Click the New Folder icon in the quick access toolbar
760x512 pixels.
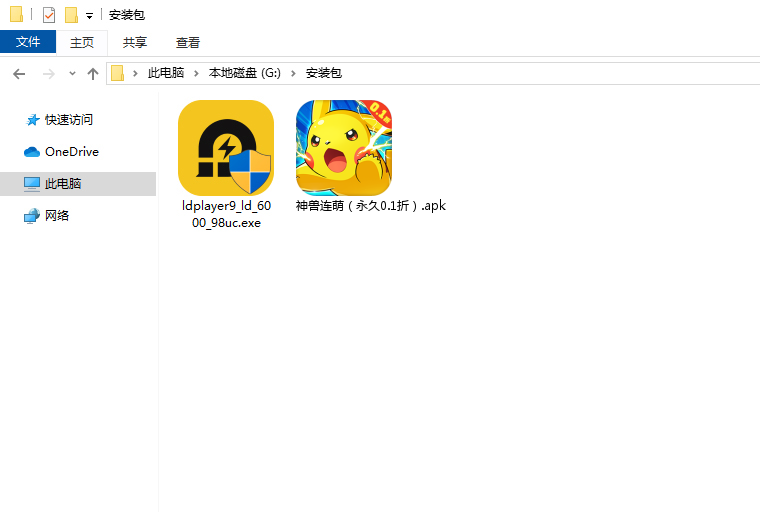71,15
